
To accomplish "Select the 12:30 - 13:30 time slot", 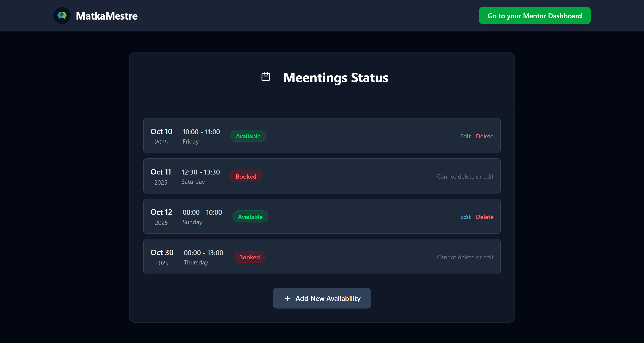I will (x=201, y=172).
